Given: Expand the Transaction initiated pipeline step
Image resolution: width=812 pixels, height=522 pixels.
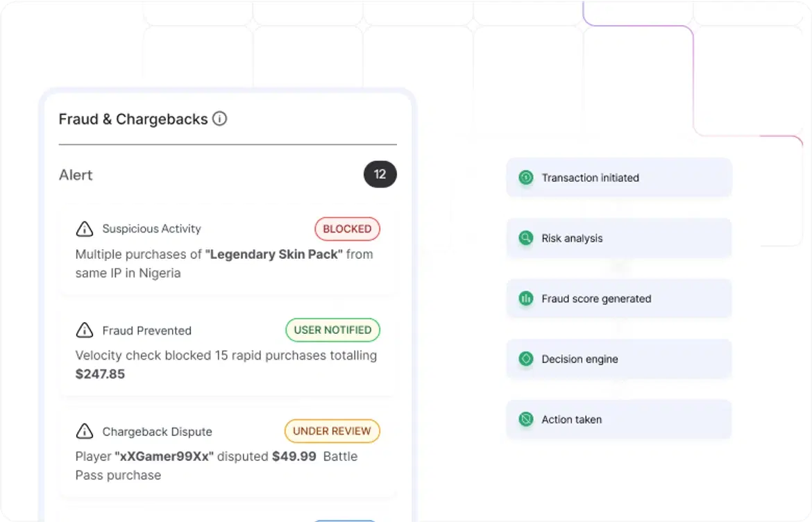Looking at the screenshot, I should 618,178.
